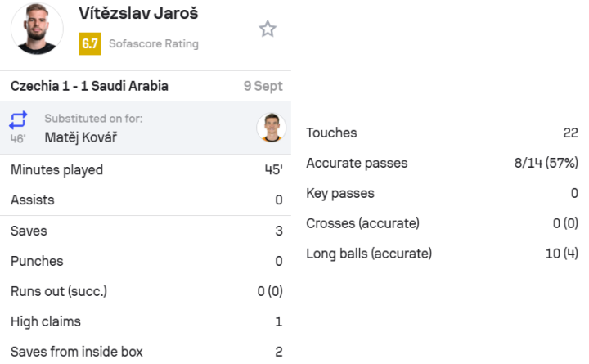The width and height of the screenshot is (589, 364).
Task: Click the blue substitution arrows icon
Action: pyautogui.click(x=18, y=119)
